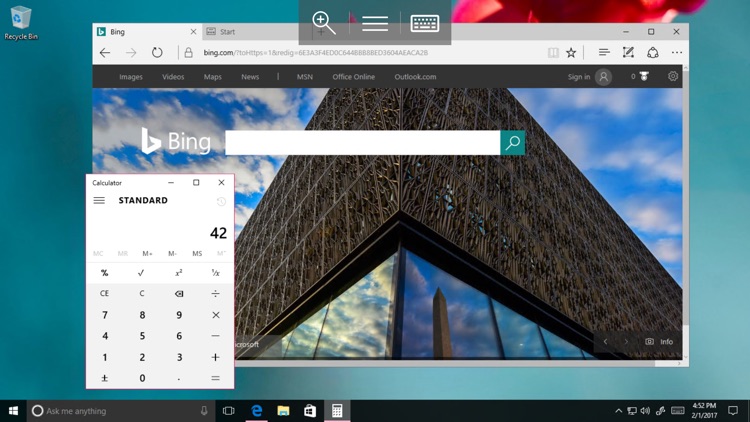Open Task View on the taskbar
Screen dimensions: 750x422
tap(229, 411)
